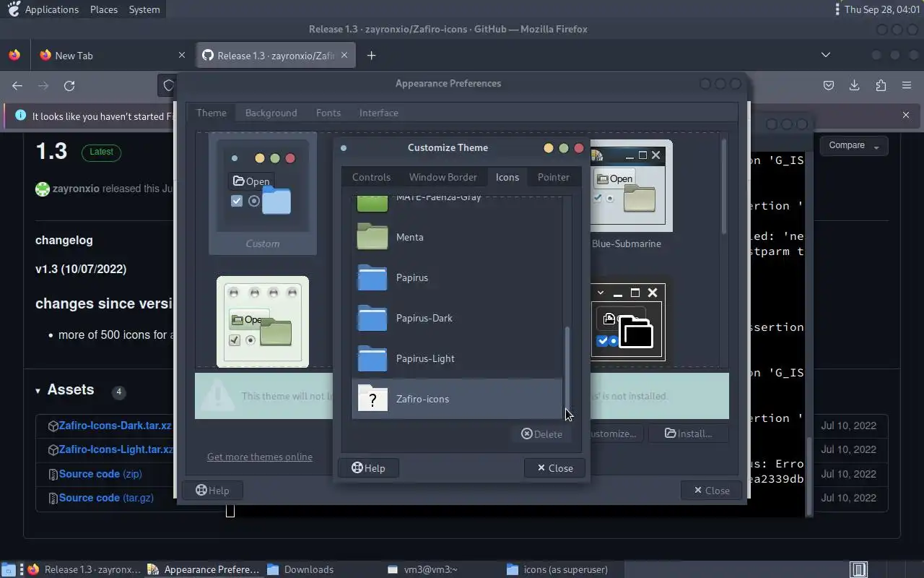Click Help in Appearance Preferences
The height and width of the screenshot is (578, 924).
(212, 491)
